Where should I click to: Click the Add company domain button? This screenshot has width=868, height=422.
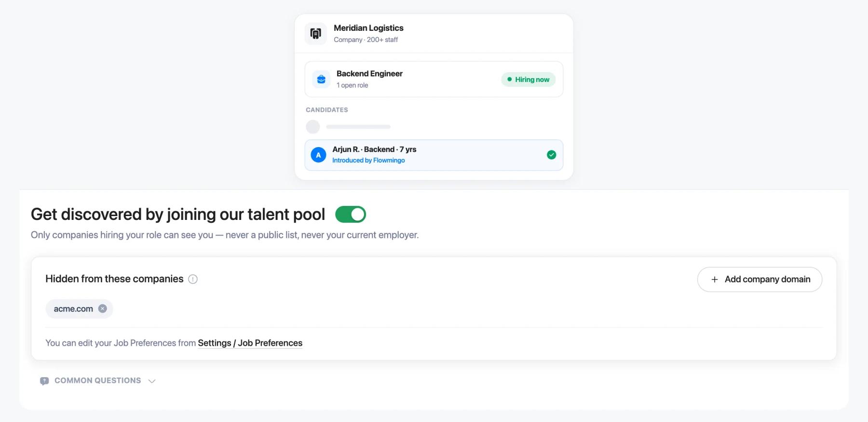pyautogui.click(x=759, y=279)
